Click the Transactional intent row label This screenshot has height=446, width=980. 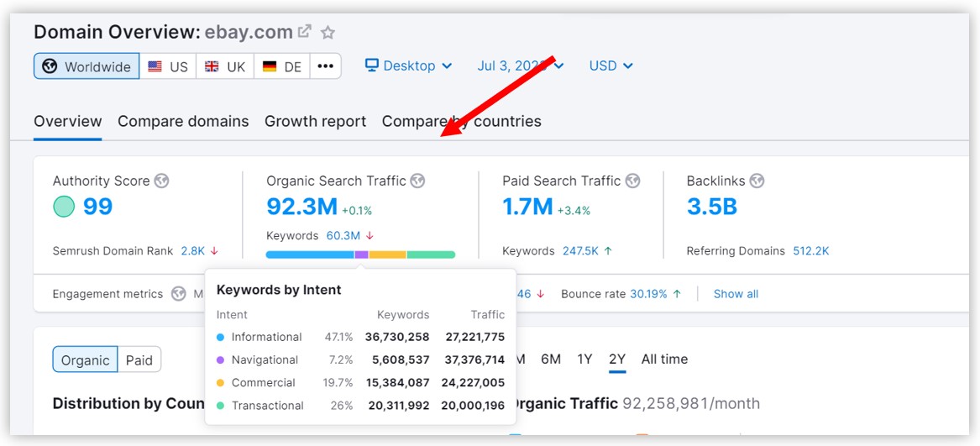(268, 406)
